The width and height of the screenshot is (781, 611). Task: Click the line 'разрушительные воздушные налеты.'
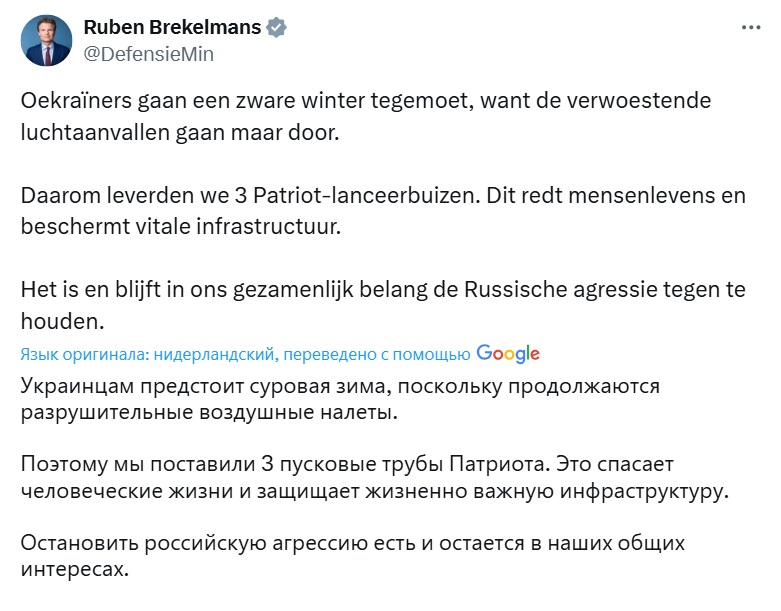[209, 412]
